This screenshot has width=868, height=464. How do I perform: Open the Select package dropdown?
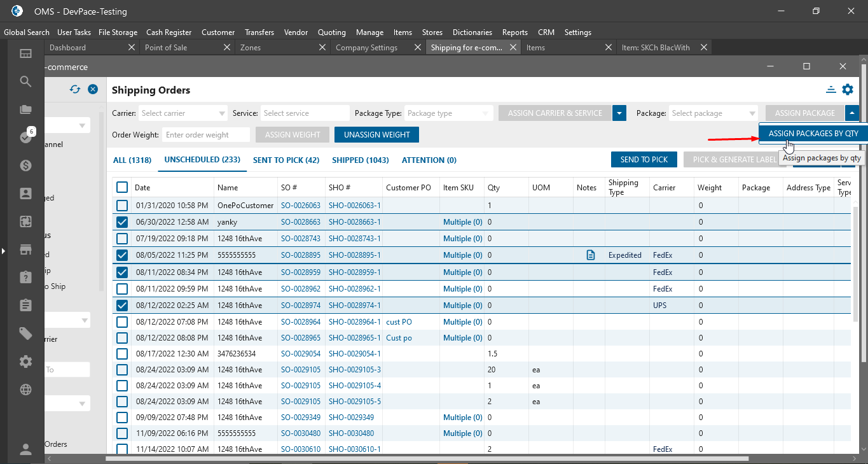(x=713, y=113)
